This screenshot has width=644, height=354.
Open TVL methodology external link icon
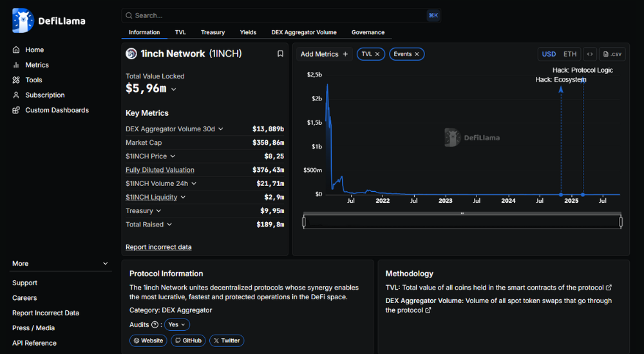tap(609, 288)
